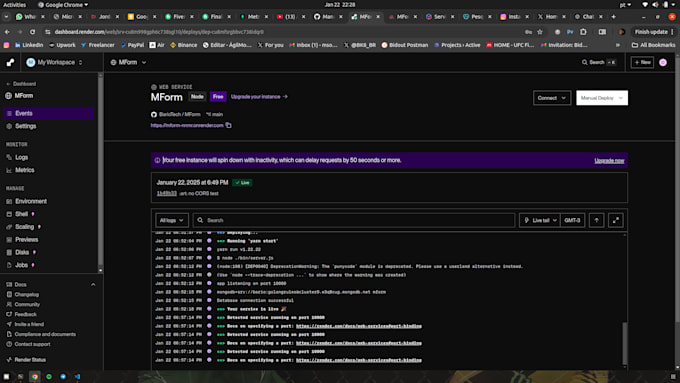Viewport: 680px width, 383px height.
Task: Open the Manual Deploy dropdown
Action: click(602, 98)
